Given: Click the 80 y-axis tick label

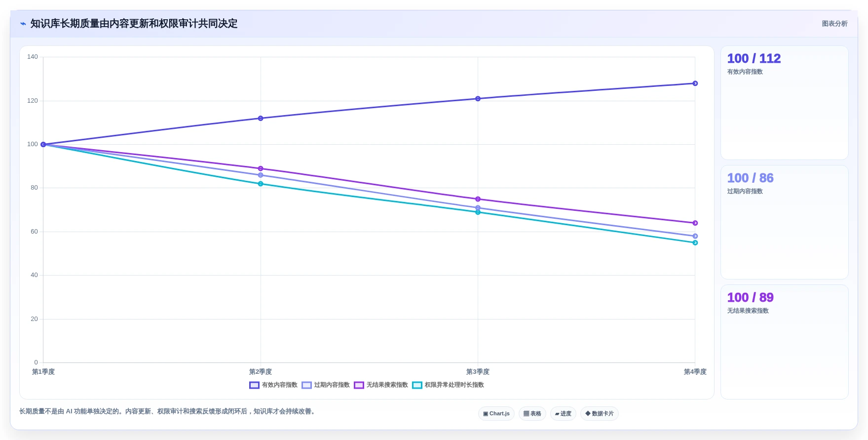Looking at the screenshot, I should coord(34,188).
